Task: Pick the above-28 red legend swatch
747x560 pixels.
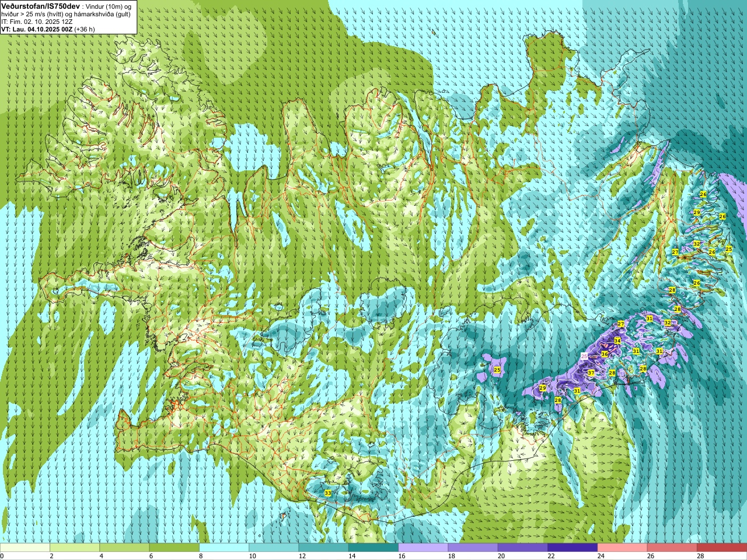Action: (722, 548)
